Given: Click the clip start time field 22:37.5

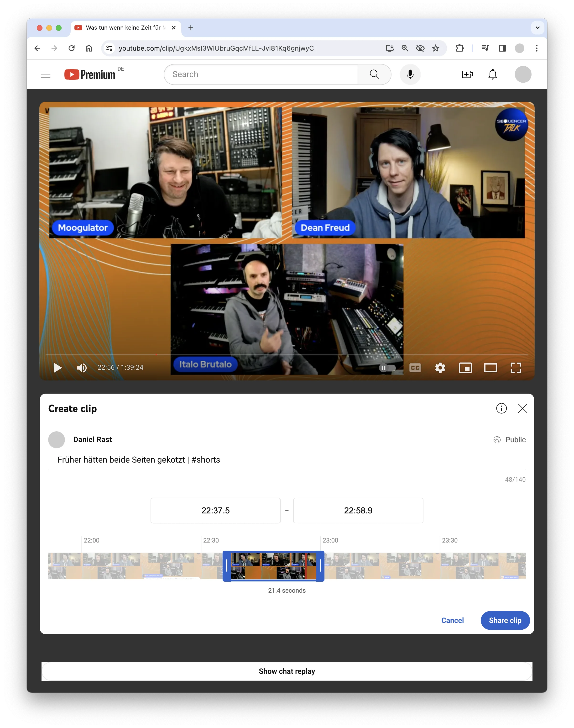Looking at the screenshot, I should click(215, 511).
